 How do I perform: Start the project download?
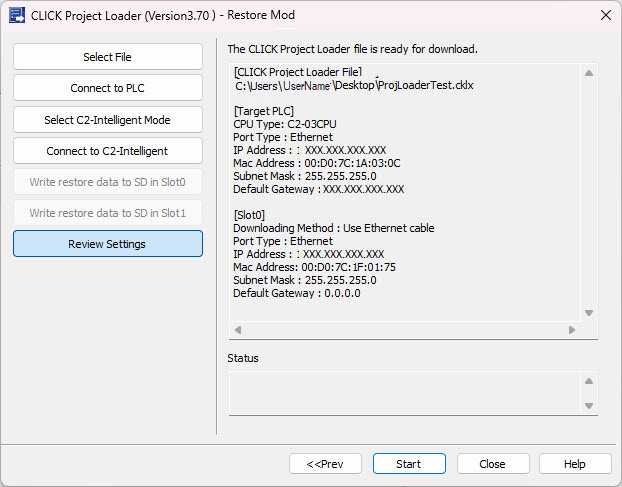pyautogui.click(x=409, y=464)
